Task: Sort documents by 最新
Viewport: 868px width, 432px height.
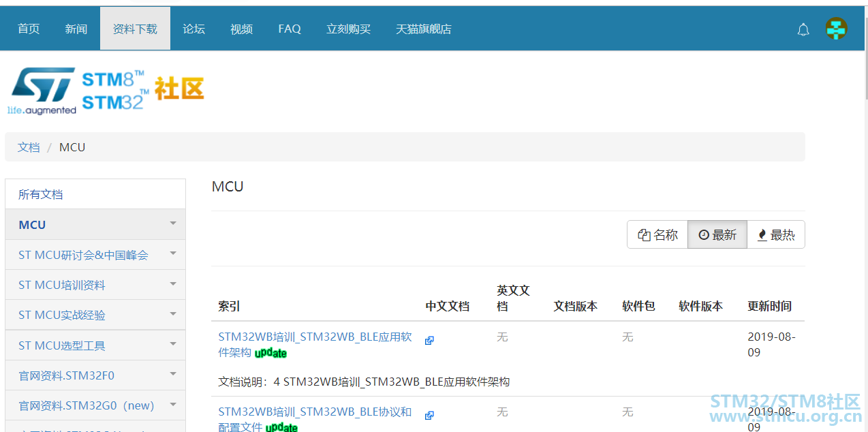Action: click(717, 234)
